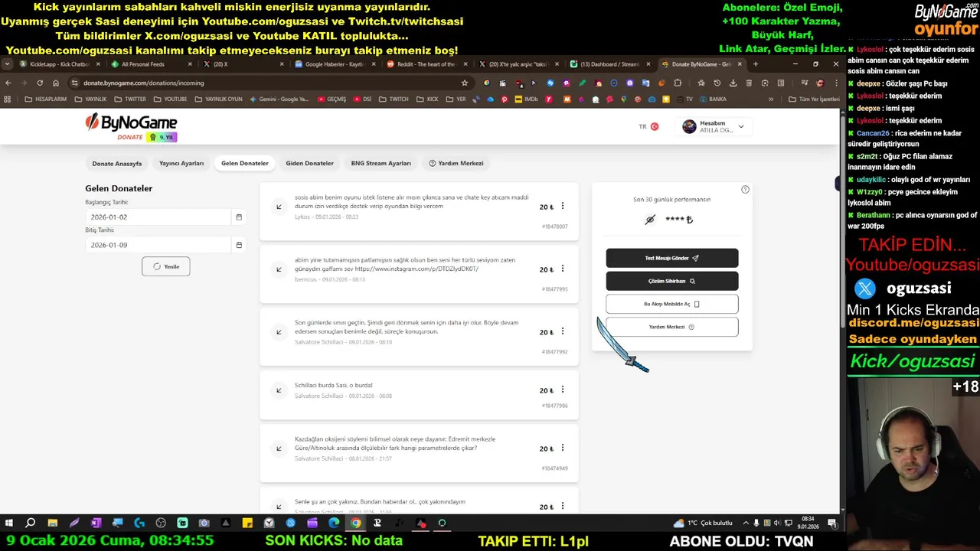This screenshot has height=551, width=980.
Task: Click the browser home icon
Action: coord(56,83)
